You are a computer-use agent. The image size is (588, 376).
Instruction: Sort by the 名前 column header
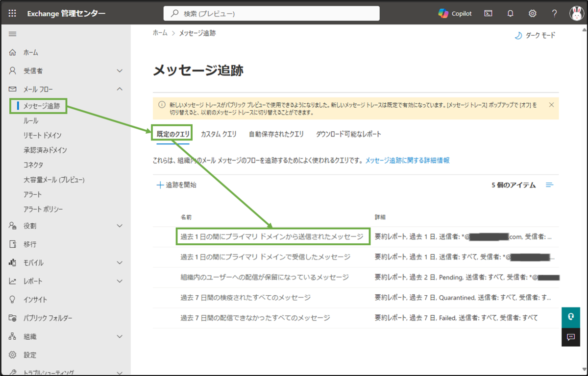coord(186,216)
